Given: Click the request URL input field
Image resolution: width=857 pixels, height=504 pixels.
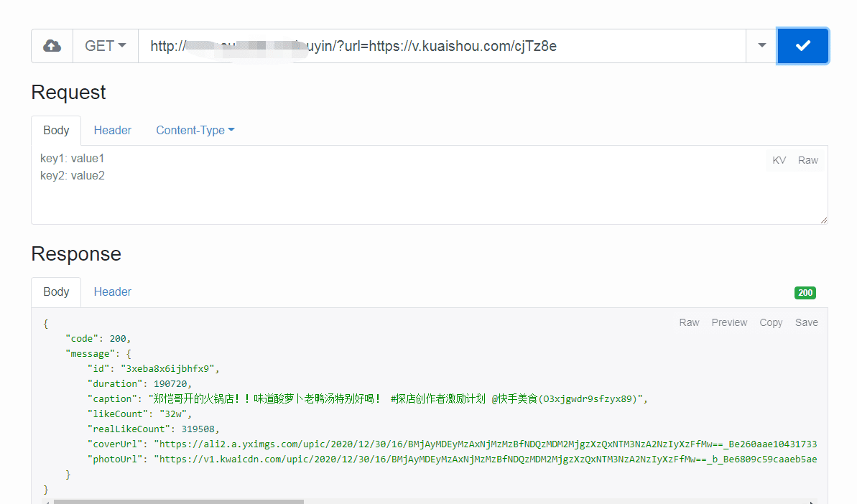Looking at the screenshot, I should click(x=442, y=46).
